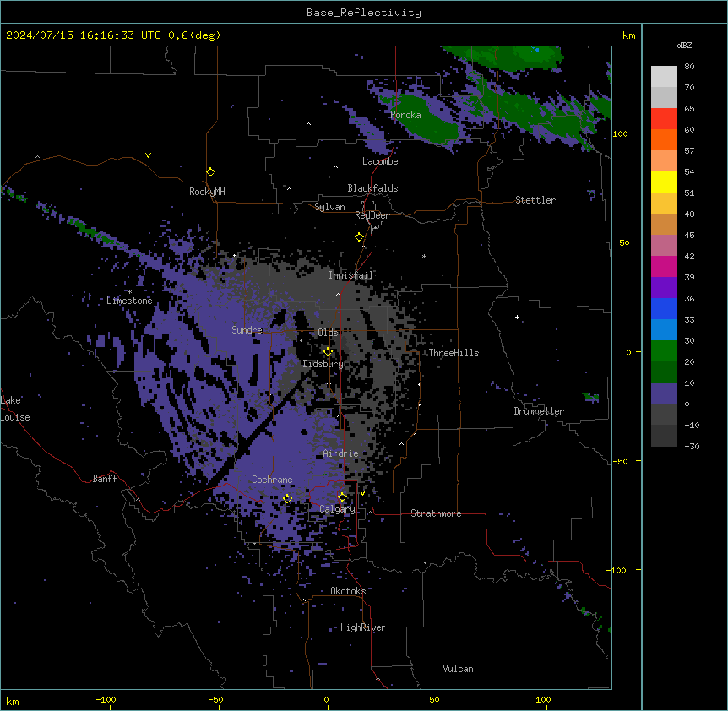Click the Limestone label
The image size is (728, 711).
[129, 301]
